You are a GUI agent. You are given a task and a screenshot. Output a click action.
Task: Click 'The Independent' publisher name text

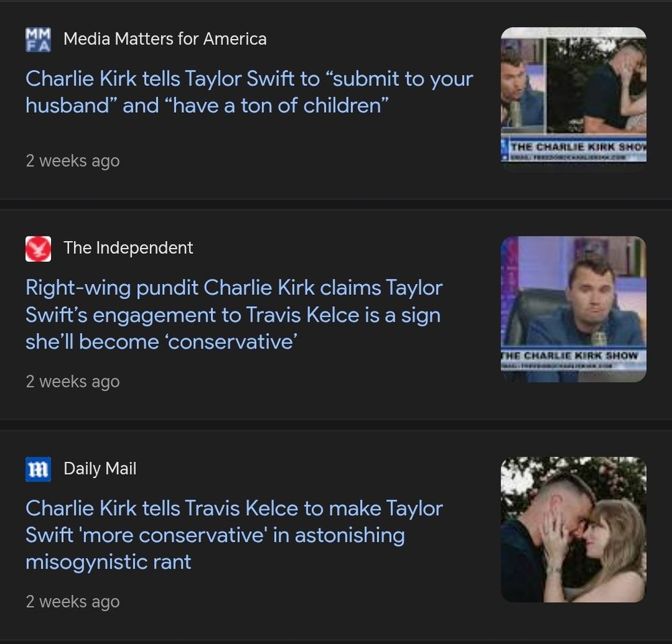coord(128,248)
